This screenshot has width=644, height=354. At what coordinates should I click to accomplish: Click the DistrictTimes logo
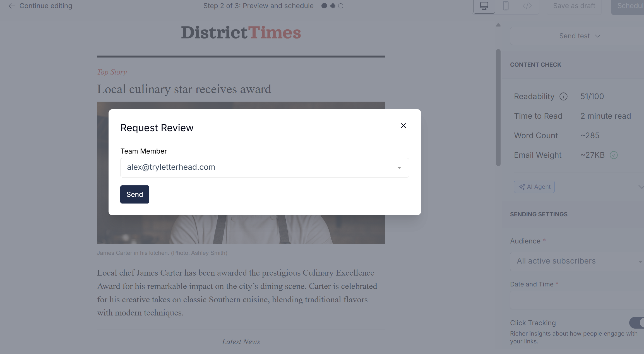pos(241,32)
